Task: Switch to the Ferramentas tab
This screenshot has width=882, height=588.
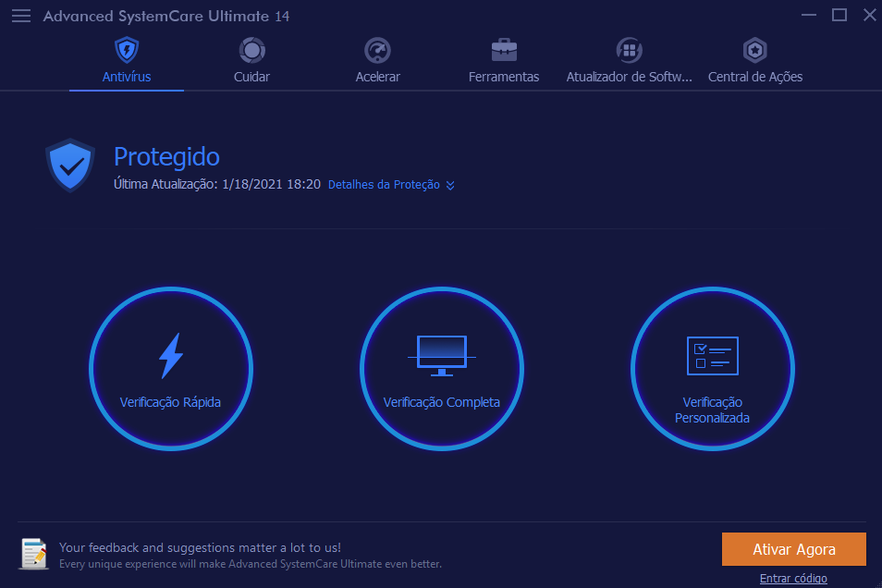Action: point(504,77)
